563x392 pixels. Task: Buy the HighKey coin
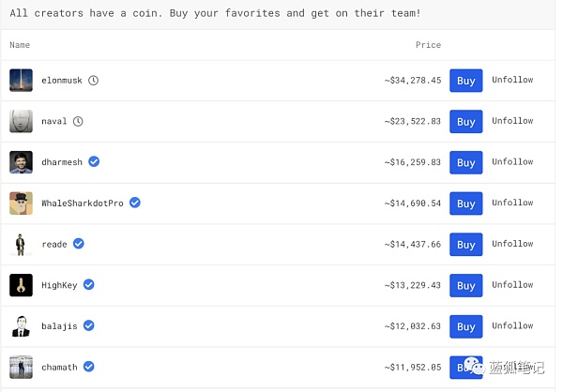point(465,285)
